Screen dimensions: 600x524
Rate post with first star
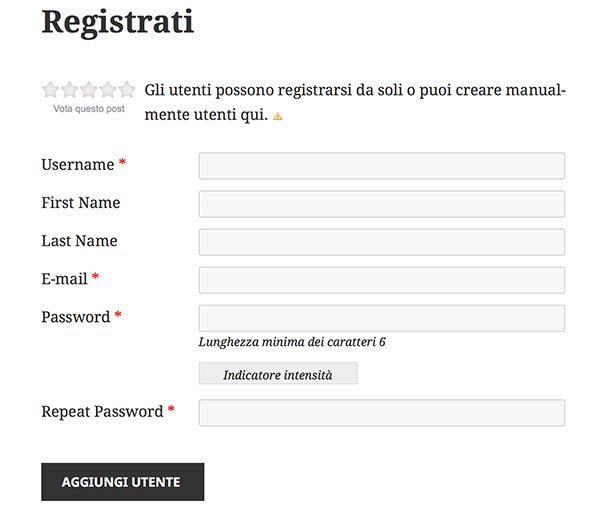click(51, 90)
